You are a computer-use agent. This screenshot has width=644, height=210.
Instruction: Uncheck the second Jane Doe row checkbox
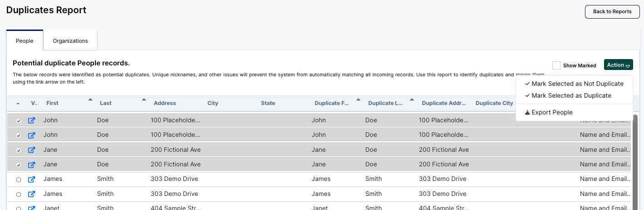19,165
